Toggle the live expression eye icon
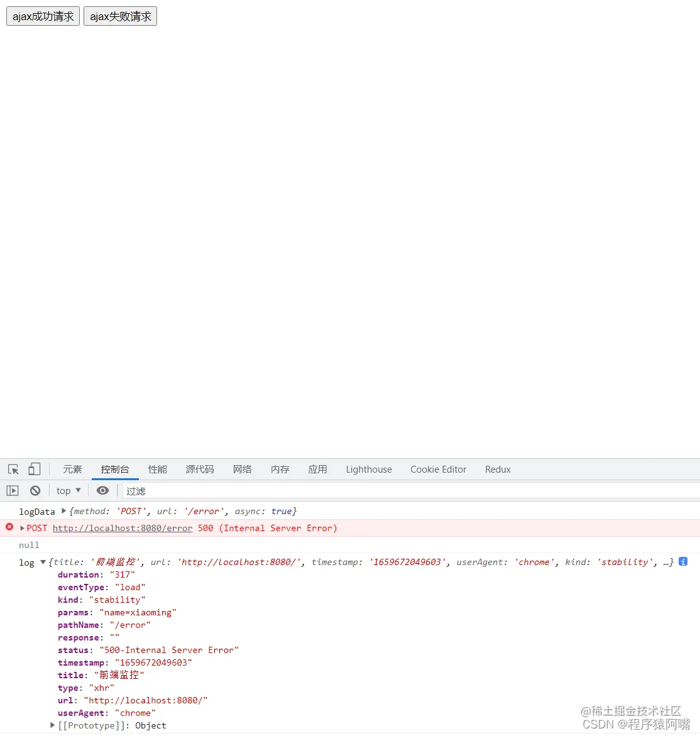Viewport: 700px width, 736px height. point(103,491)
